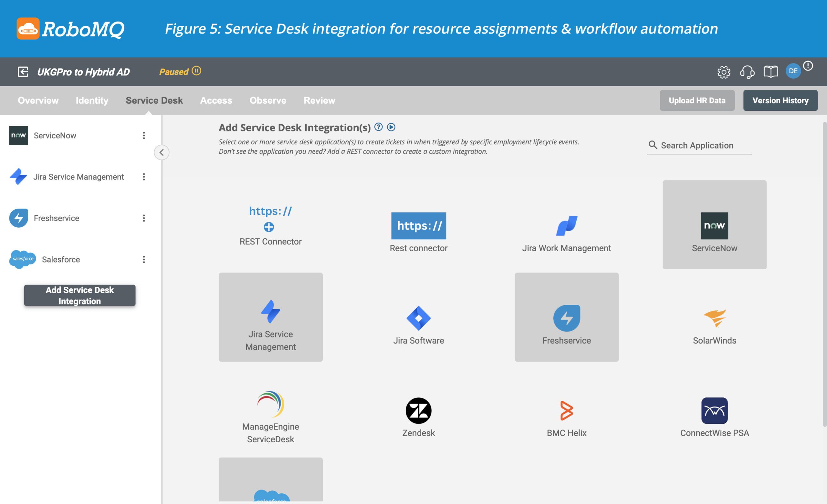Select the Rest connector https tile

click(x=419, y=225)
